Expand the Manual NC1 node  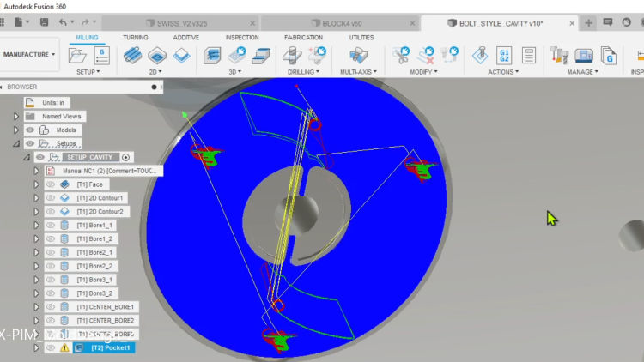37,171
